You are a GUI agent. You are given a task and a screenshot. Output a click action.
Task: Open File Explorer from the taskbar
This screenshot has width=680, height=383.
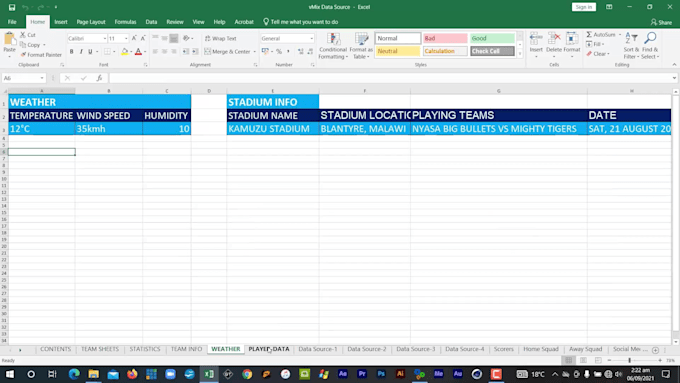coord(93,374)
